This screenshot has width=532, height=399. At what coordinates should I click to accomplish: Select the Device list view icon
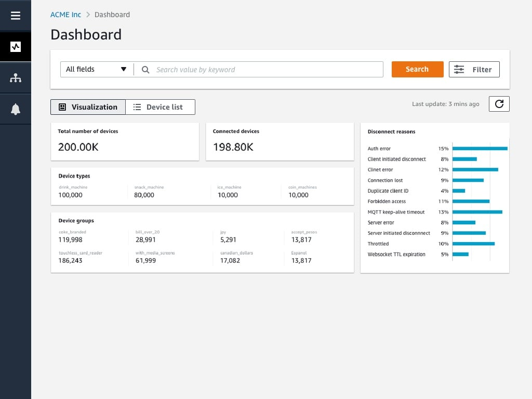coord(137,107)
